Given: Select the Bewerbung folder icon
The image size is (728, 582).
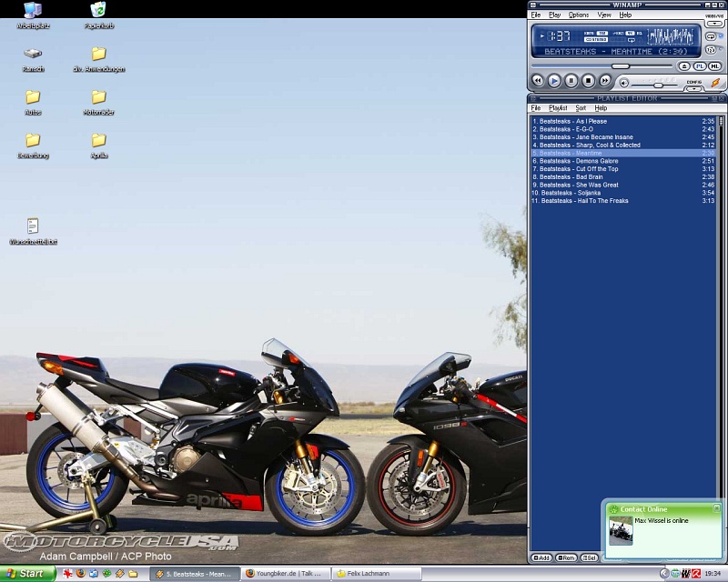Looking at the screenshot, I should click(33, 145).
